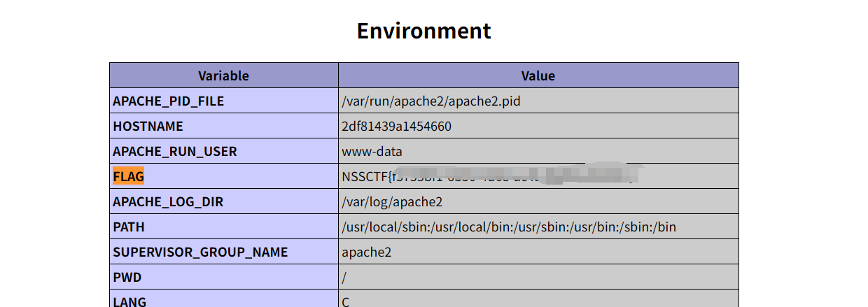Click the NSSCTF flag value
The height and width of the screenshot is (307, 868).
click(x=492, y=176)
